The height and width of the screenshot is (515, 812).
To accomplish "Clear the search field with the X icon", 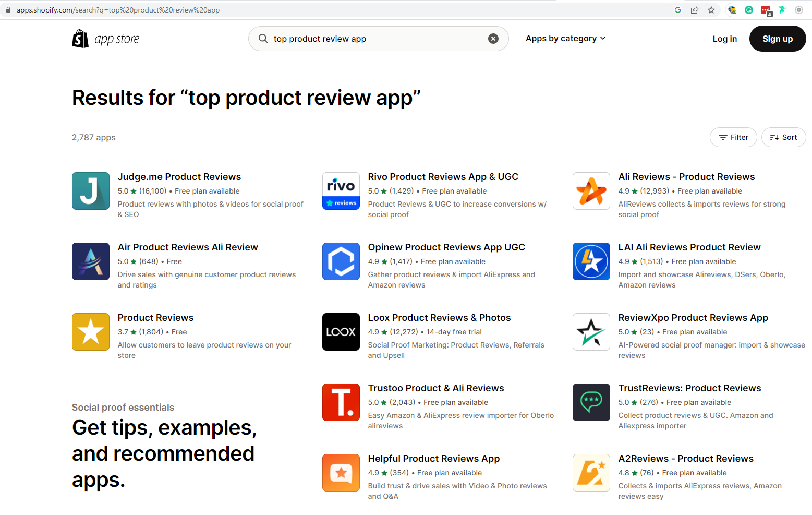I will coord(493,39).
